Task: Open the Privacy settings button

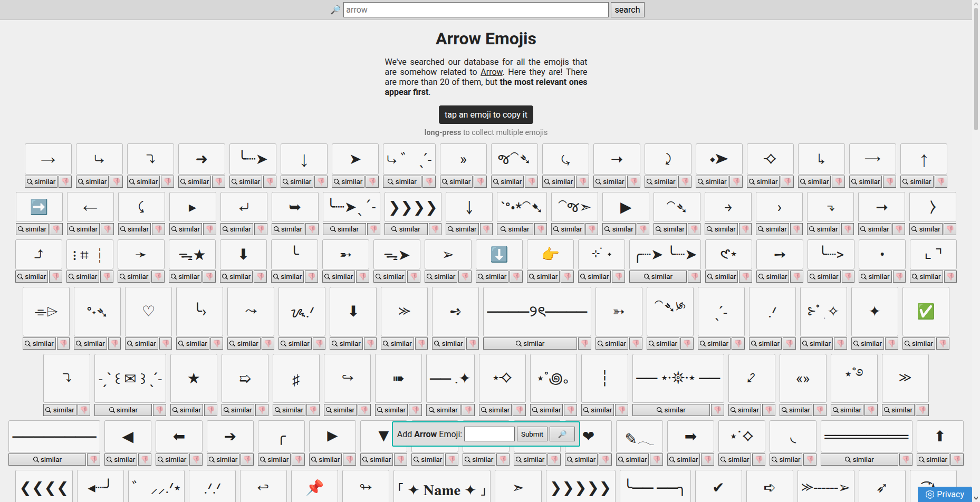Action: coord(945,494)
